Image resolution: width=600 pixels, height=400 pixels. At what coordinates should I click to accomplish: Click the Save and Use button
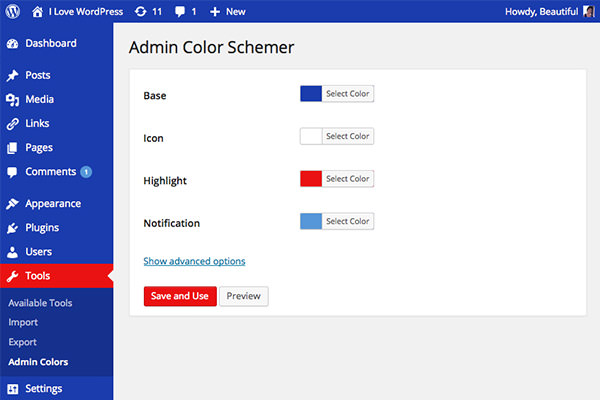180,296
